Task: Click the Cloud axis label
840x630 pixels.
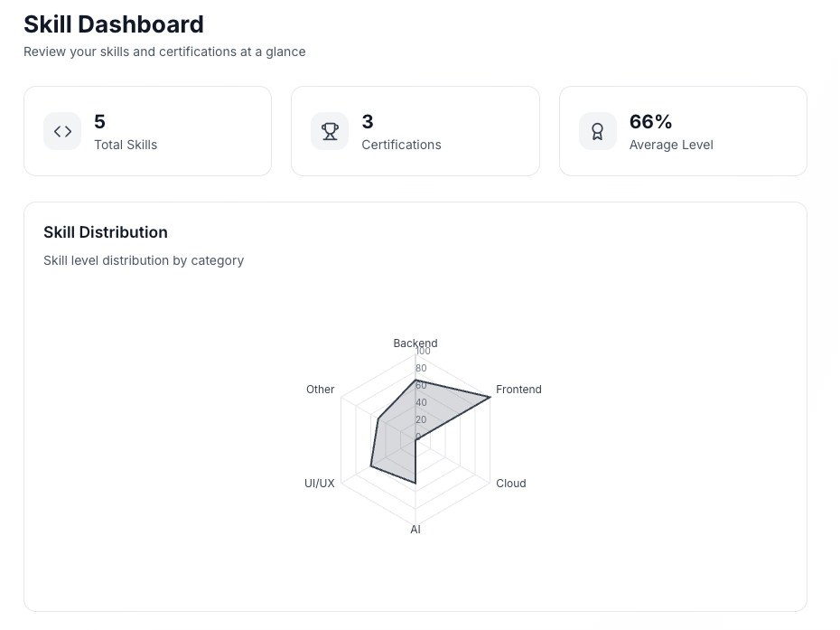Action: pos(511,484)
